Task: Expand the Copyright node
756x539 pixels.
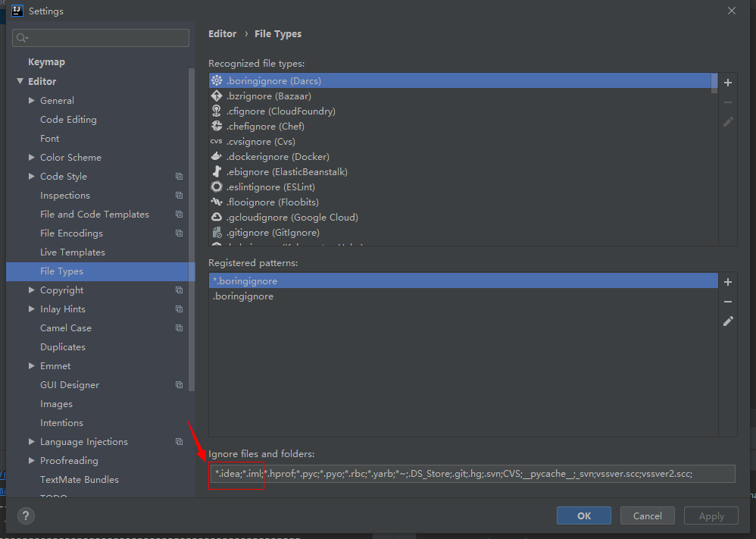Action: pos(31,290)
